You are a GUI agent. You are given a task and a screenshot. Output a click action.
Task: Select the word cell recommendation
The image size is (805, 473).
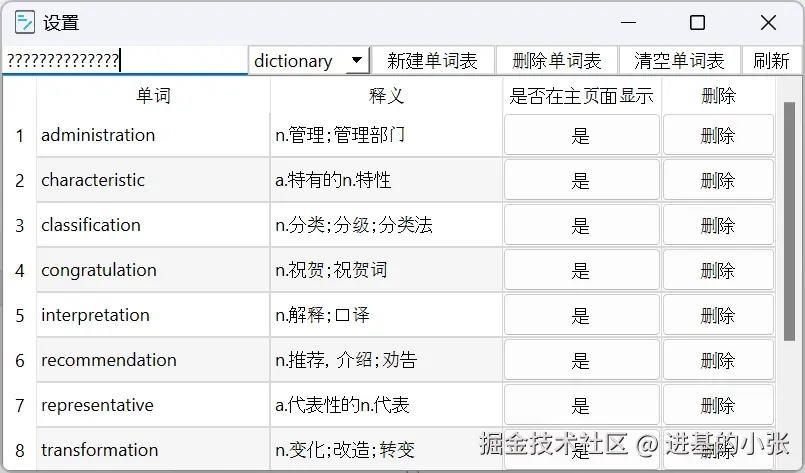point(153,360)
